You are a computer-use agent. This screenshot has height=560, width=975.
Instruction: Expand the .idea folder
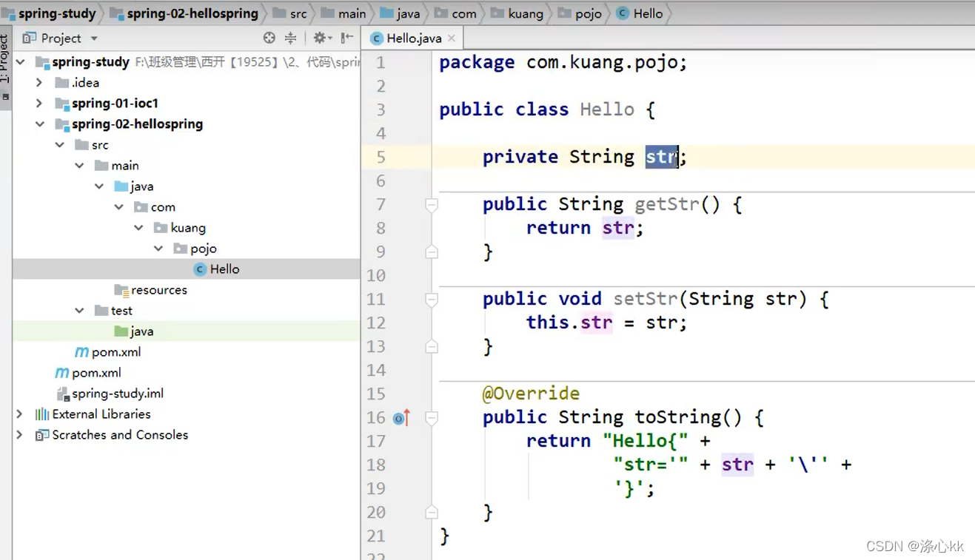[x=40, y=83]
